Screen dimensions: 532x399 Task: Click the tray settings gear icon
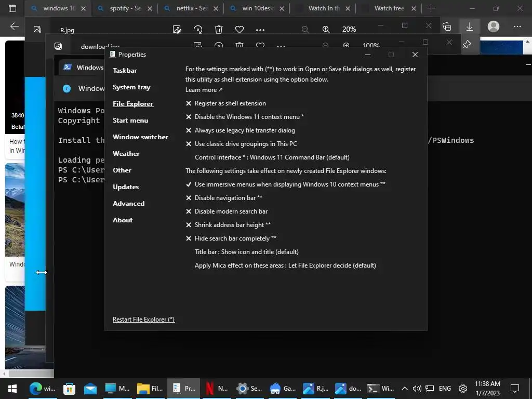pyautogui.click(x=463, y=389)
